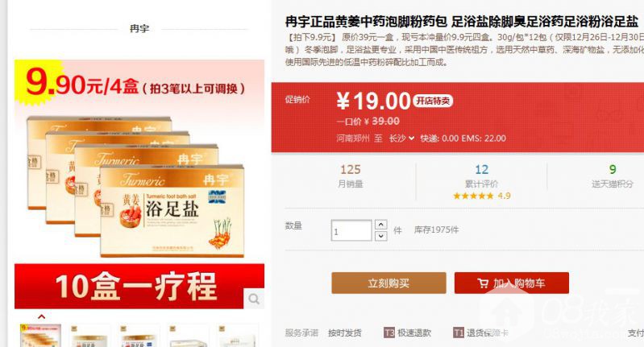644x347 pixels.
Task: Add the item to cart with 加入购物车
Action: [x=511, y=283]
